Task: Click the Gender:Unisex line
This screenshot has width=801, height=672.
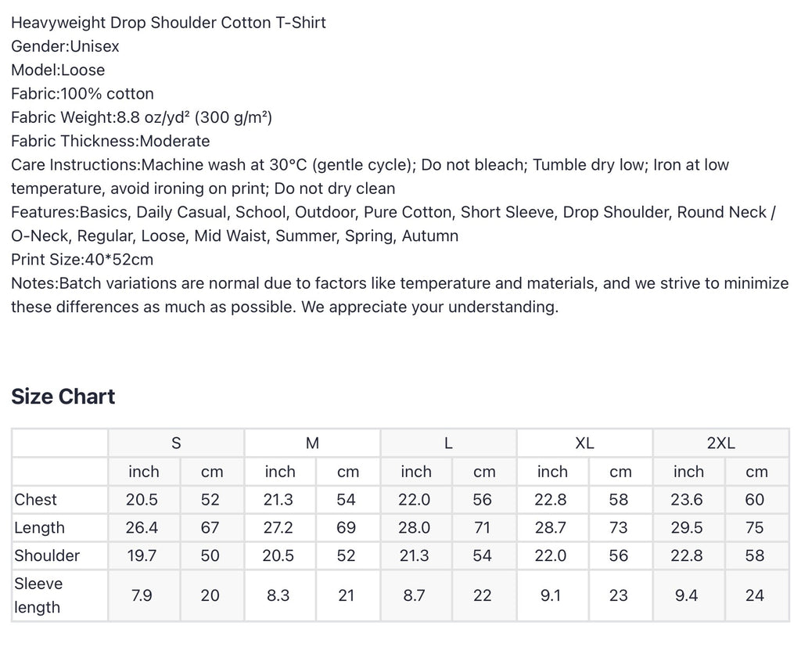Action: click(65, 46)
